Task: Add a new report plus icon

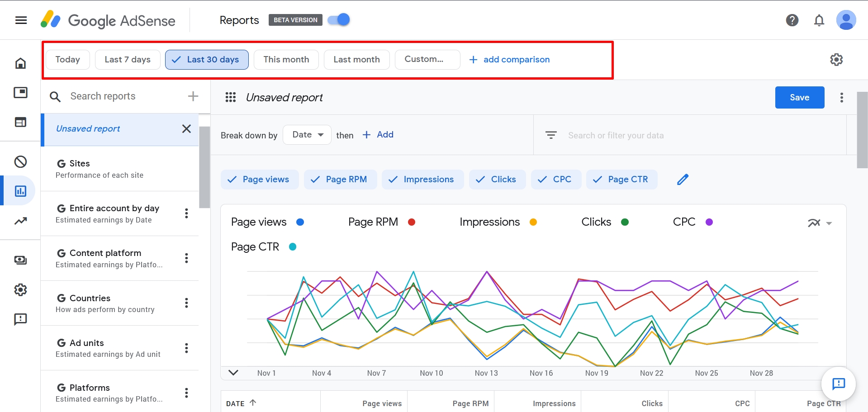Action: (x=193, y=96)
